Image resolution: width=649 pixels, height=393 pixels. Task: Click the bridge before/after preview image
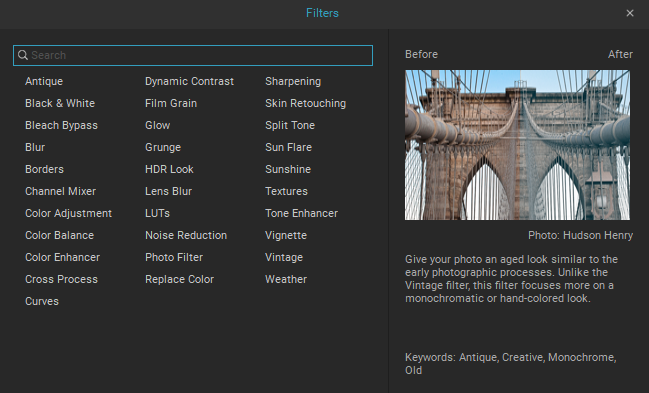pyautogui.click(x=517, y=145)
